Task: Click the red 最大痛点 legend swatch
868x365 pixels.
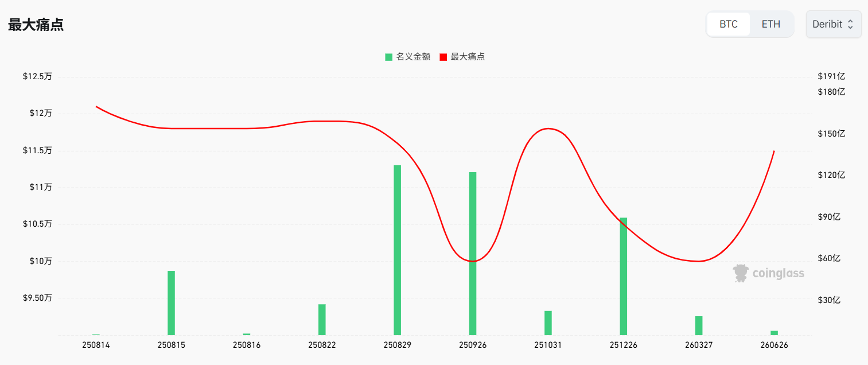Action: pos(443,57)
